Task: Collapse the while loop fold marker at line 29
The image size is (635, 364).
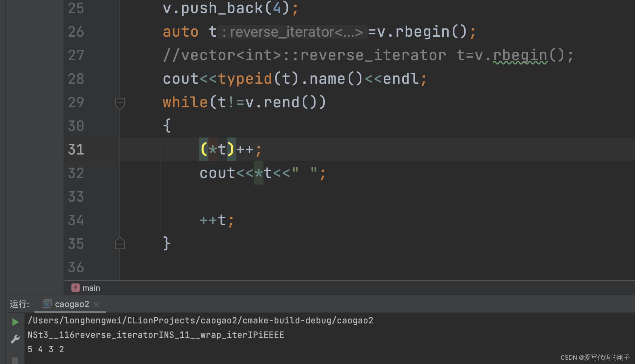Action: pos(120,103)
